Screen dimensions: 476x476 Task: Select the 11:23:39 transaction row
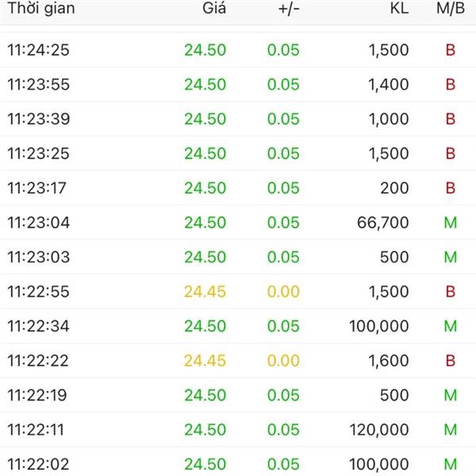[238, 119]
